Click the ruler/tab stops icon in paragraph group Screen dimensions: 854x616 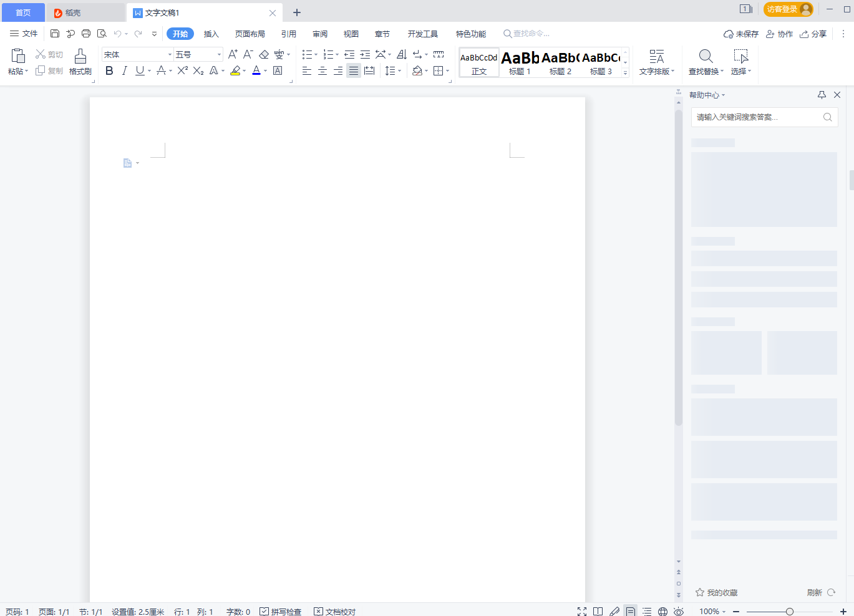coord(439,54)
